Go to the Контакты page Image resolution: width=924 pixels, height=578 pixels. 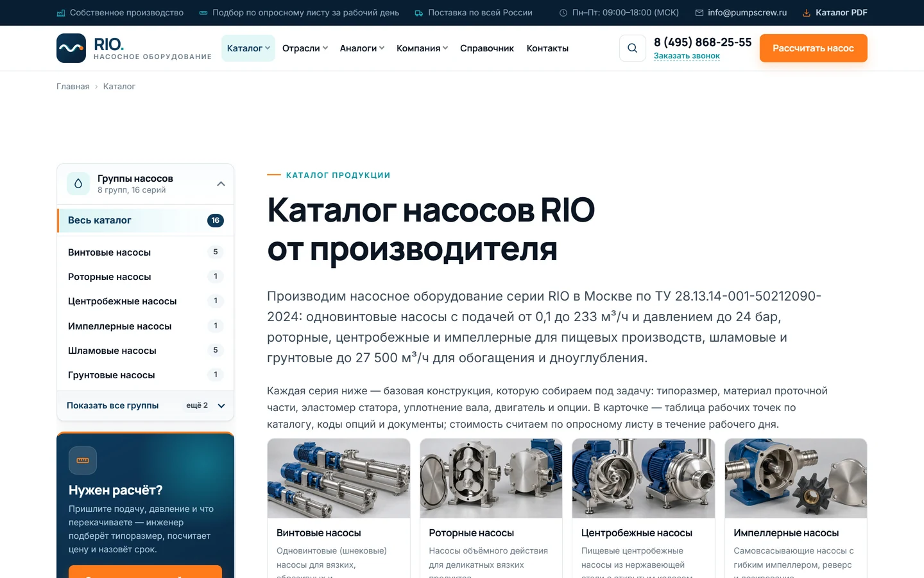(x=547, y=48)
